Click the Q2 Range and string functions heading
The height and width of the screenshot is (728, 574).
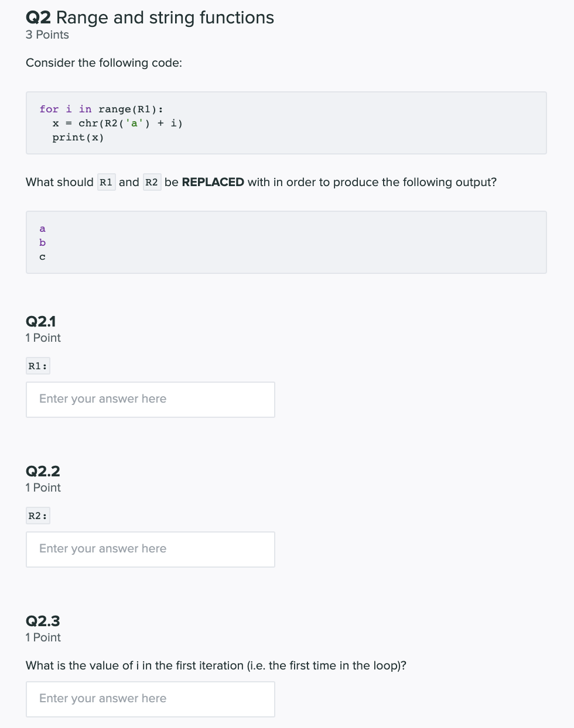click(149, 18)
